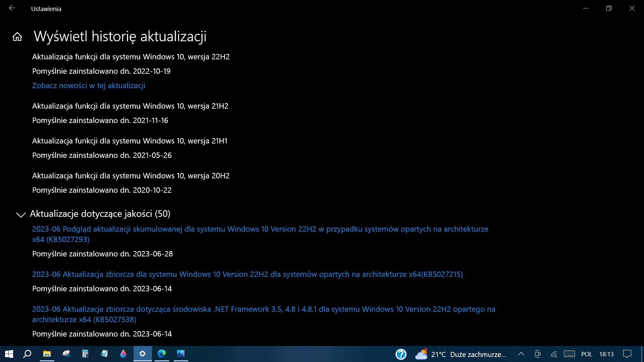
Task: Open the Photos app from the taskbar
Action: click(x=181, y=354)
